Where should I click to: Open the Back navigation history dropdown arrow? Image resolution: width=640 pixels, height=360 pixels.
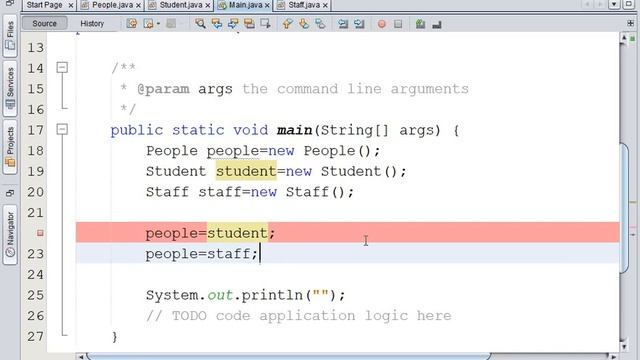pyautogui.click(x=158, y=24)
